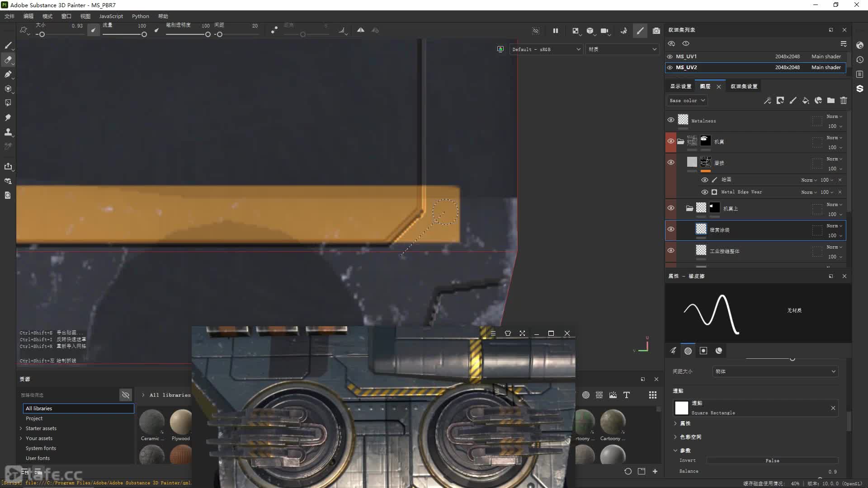This screenshot has width=868, height=488.
Task: Expand the Your assets tree item
Action: [21, 438]
